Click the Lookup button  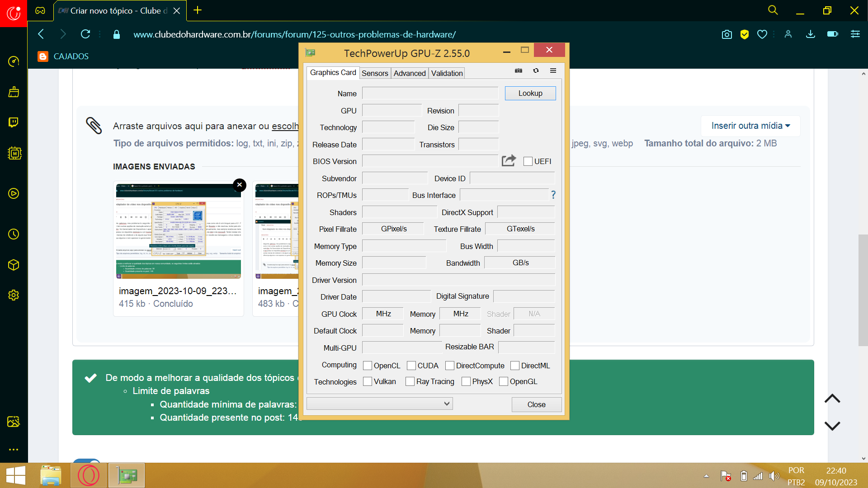(530, 93)
